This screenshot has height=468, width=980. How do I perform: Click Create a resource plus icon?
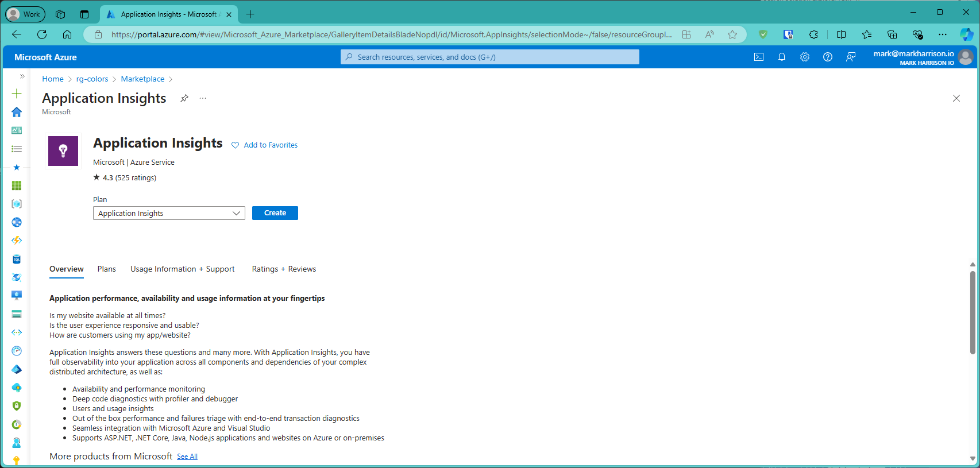pos(17,94)
